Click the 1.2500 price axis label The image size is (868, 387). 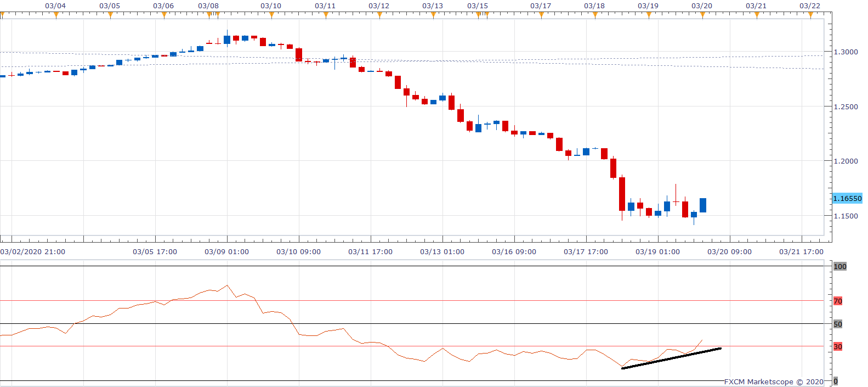tap(846, 106)
